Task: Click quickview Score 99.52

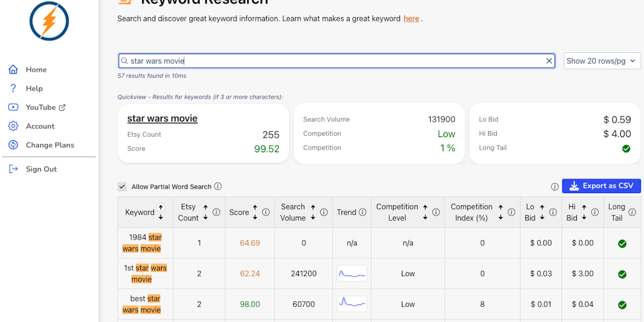Action: [x=267, y=148]
